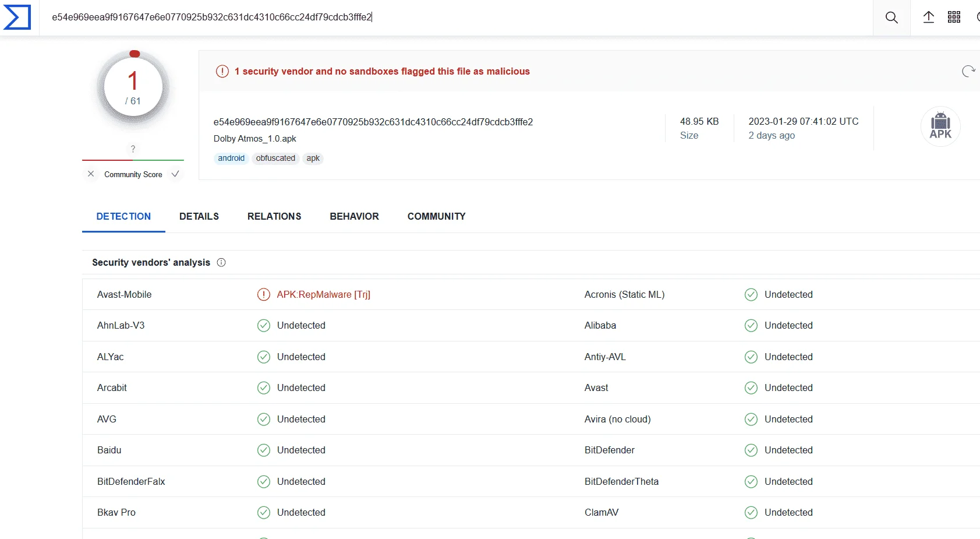Click the android tag

[x=231, y=158]
